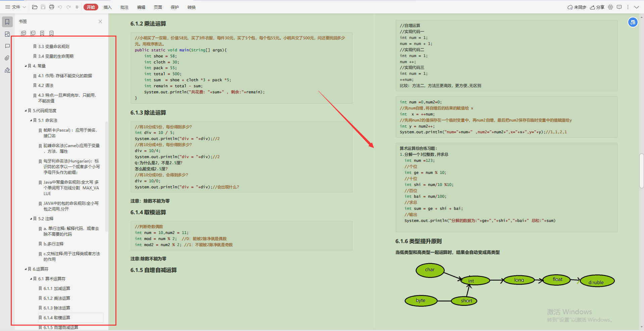Image resolution: width=644 pixels, height=331 pixels.
Task: Select the Java中常量命名规则 bookmark entry
Action: click(71, 188)
